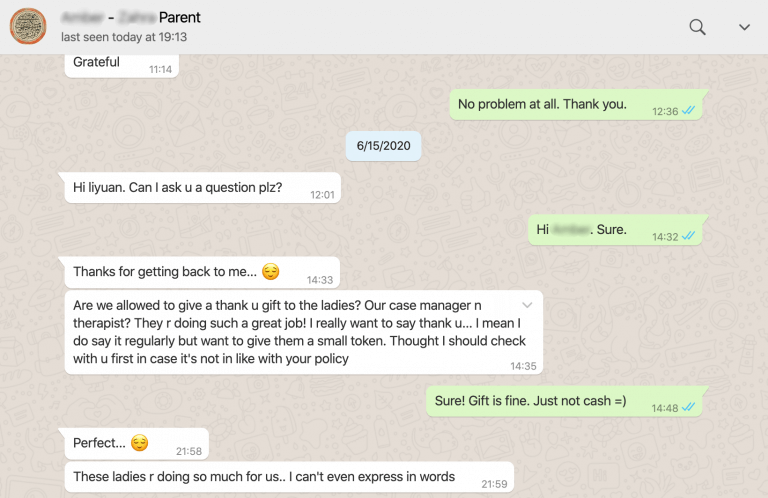Screen dimensions: 768x498
Task: Select the "No problem at all. Thank you." bubble
Action: pos(542,104)
